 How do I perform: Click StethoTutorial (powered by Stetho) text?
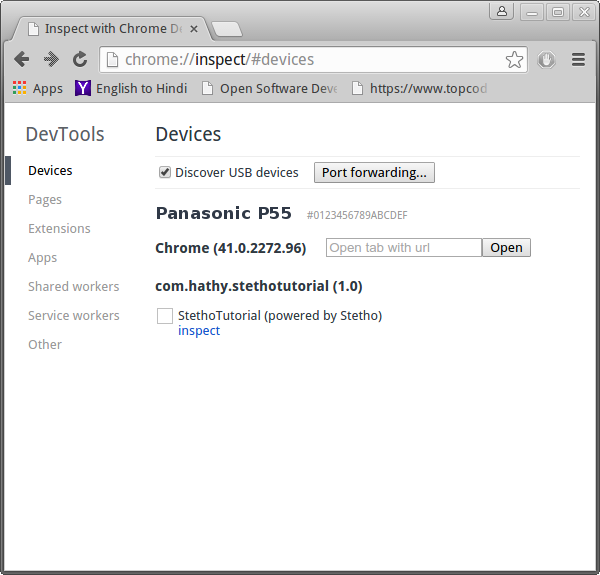coord(280,316)
